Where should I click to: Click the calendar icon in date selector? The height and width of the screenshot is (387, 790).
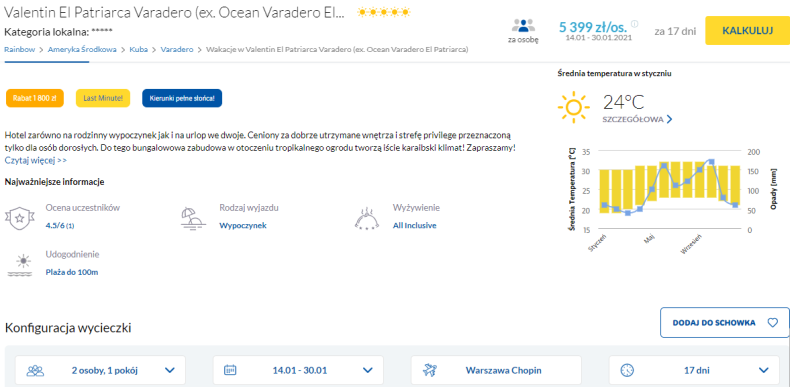click(x=230, y=370)
